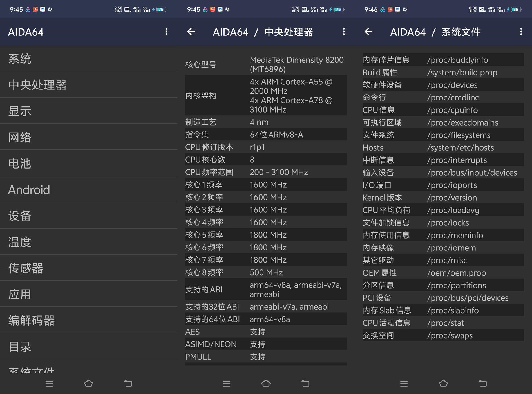Screen dimensions: 532x394
Task: Open /oem/oem.prop entry
Action: tap(443, 273)
